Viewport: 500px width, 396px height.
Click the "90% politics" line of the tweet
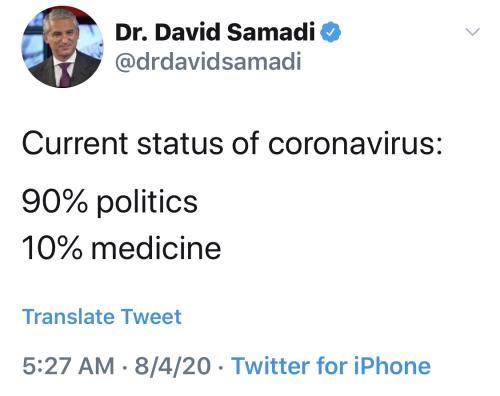(110, 202)
